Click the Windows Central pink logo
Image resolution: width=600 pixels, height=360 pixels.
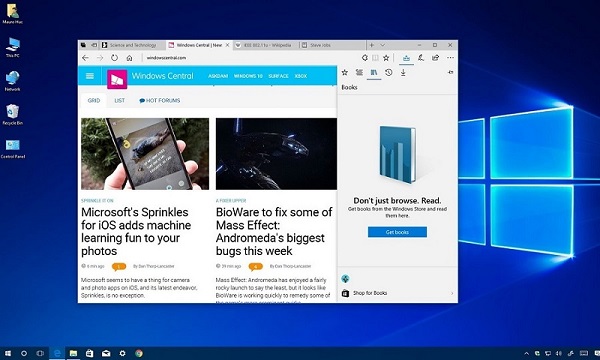tap(117, 79)
